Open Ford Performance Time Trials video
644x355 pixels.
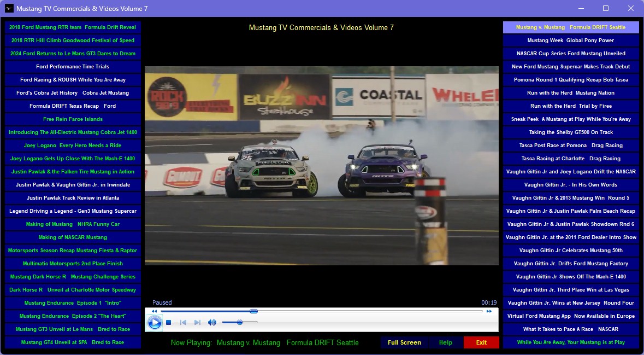pyautogui.click(x=73, y=67)
